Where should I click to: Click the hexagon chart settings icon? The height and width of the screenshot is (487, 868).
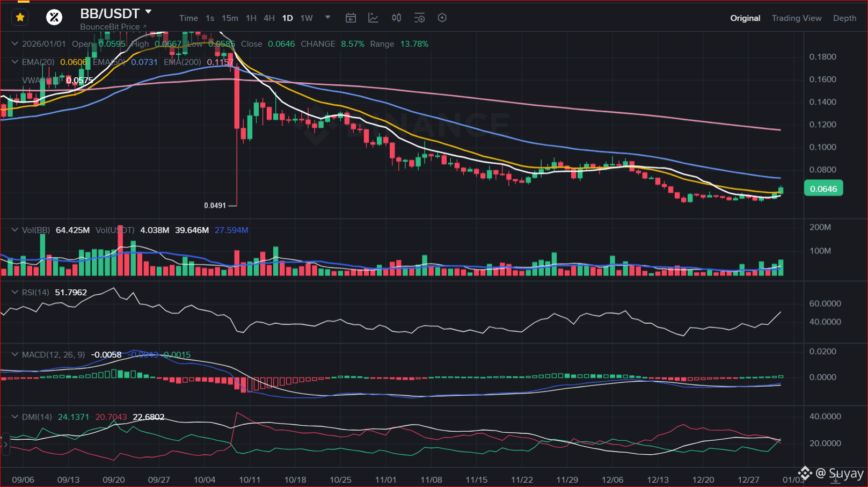tap(442, 18)
